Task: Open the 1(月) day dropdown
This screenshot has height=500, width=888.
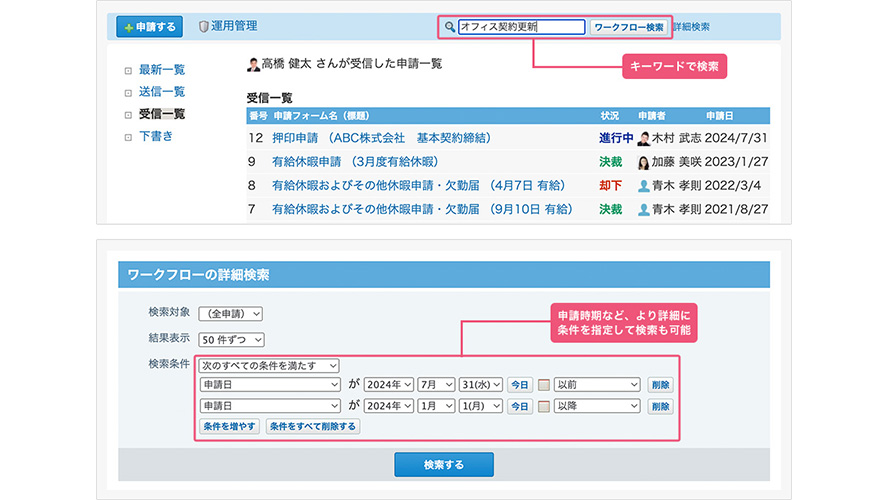Action: [481, 406]
